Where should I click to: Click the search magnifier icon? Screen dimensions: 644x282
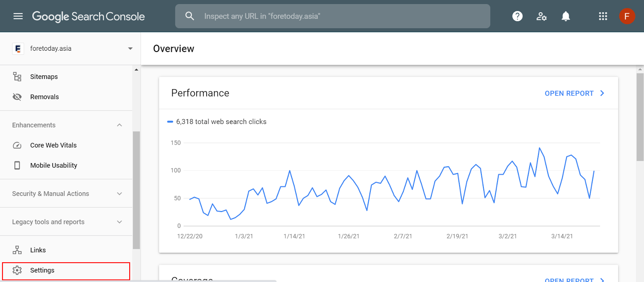(x=190, y=16)
